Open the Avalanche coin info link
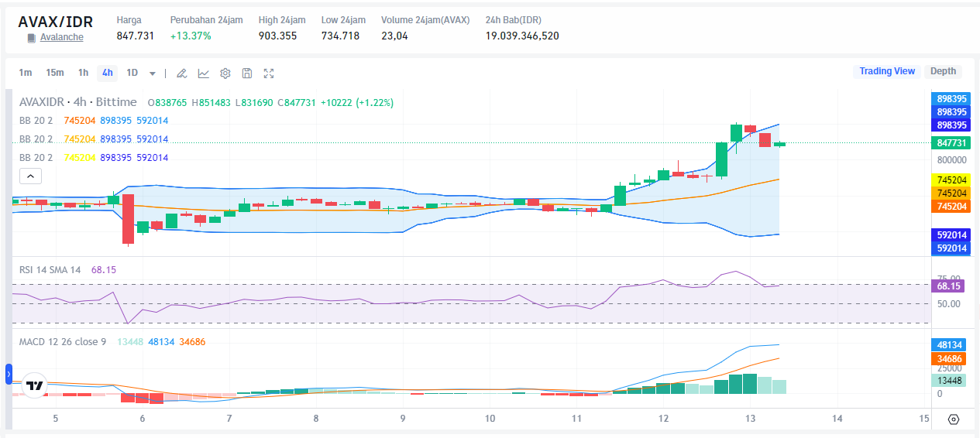 (62, 37)
